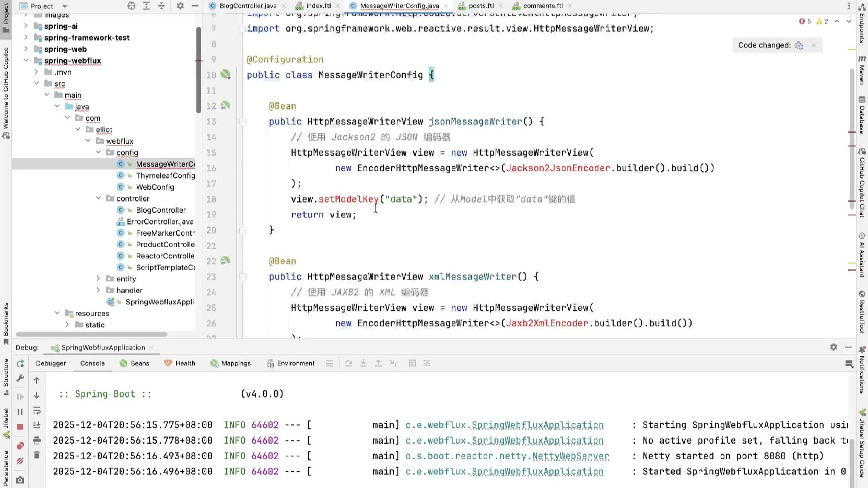Click the Spring bean gutter icon on line 10

225,75
